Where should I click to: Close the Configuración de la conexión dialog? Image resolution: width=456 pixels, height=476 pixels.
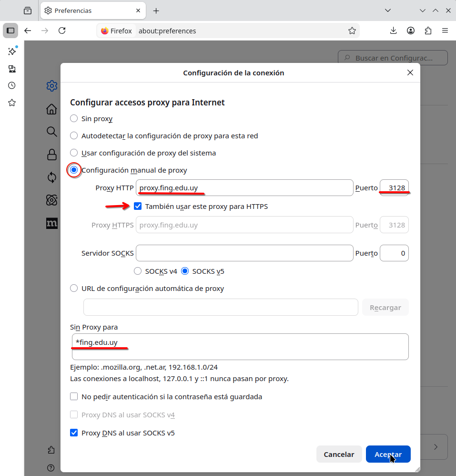pyautogui.click(x=410, y=72)
